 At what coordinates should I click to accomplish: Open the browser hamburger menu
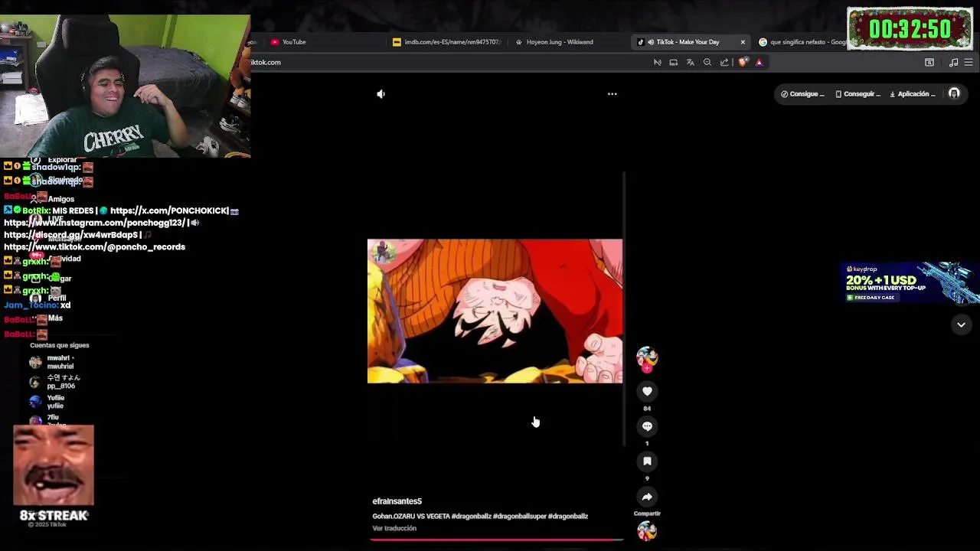969,63
